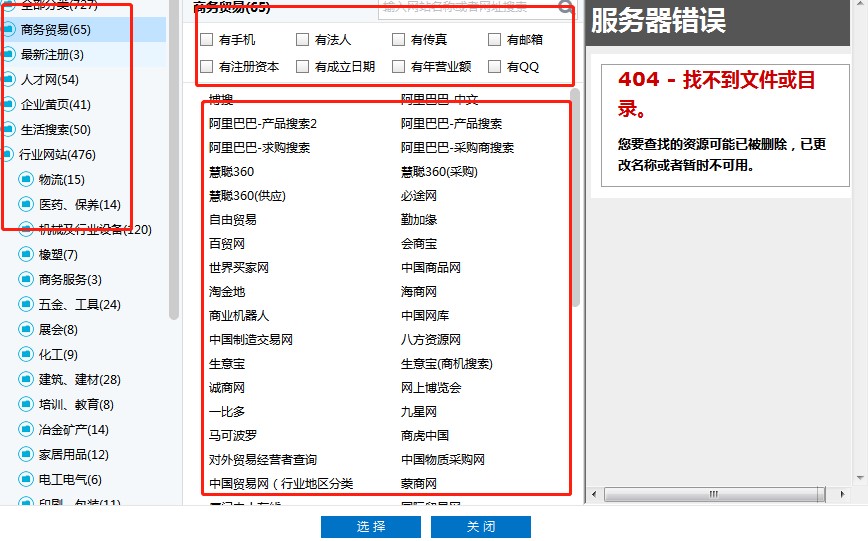Pick 会商宝 from the list
The width and height of the screenshot is (868, 541).
coord(418,244)
